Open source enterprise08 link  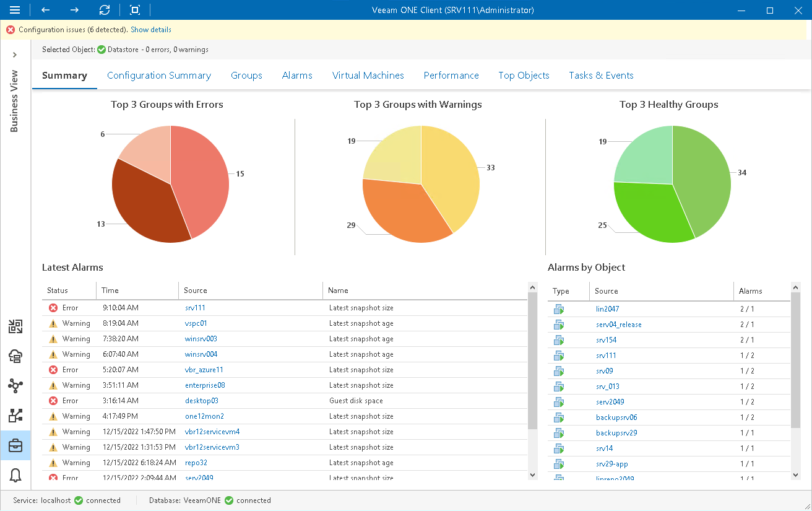pyautogui.click(x=205, y=385)
